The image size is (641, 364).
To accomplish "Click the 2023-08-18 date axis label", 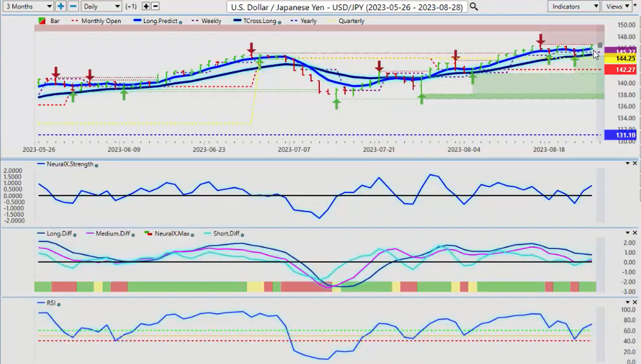I will pyautogui.click(x=550, y=149).
